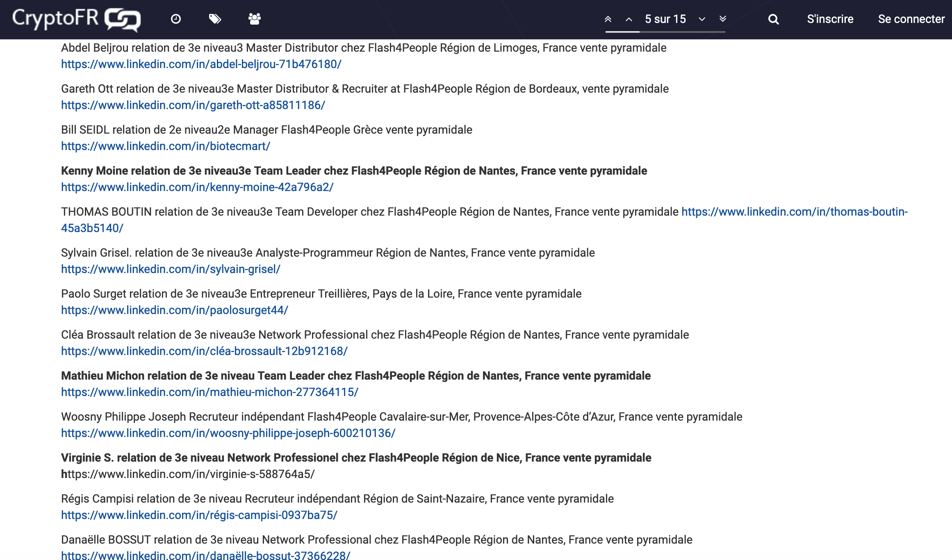
Task: Open the groups users icon
Action: [x=254, y=19]
